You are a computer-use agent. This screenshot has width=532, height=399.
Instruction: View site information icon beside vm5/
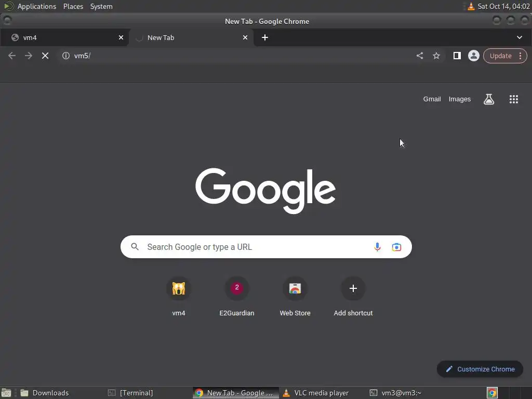click(66, 56)
